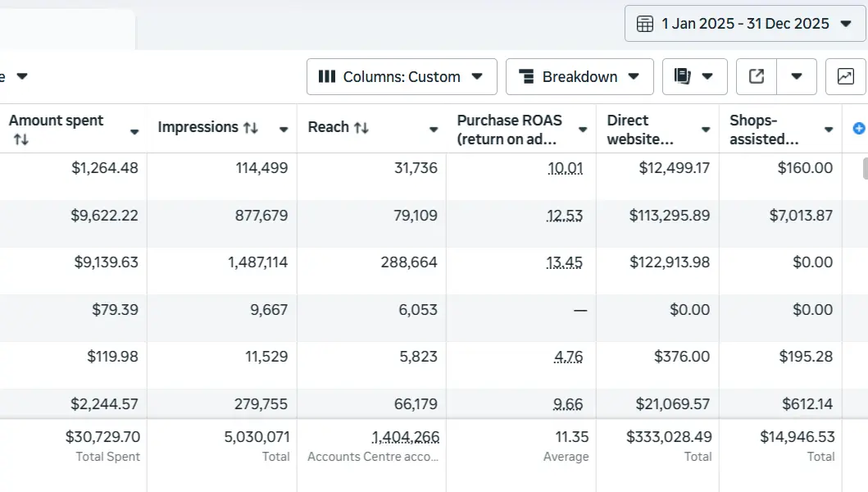Open the arrow next to the export icon
This screenshot has width=868, height=492.
tap(796, 76)
